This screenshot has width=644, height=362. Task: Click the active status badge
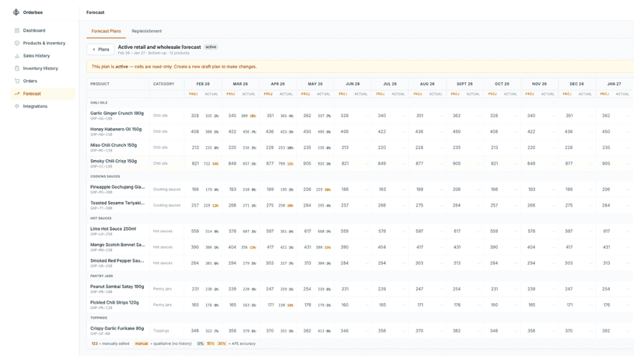pos(211,47)
